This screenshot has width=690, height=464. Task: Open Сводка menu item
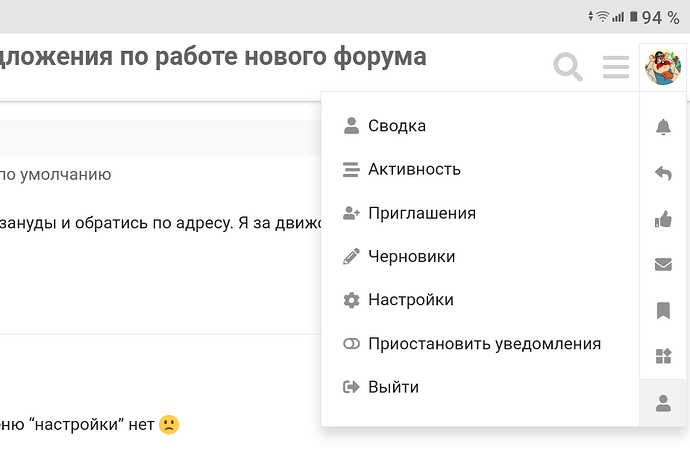click(480, 126)
